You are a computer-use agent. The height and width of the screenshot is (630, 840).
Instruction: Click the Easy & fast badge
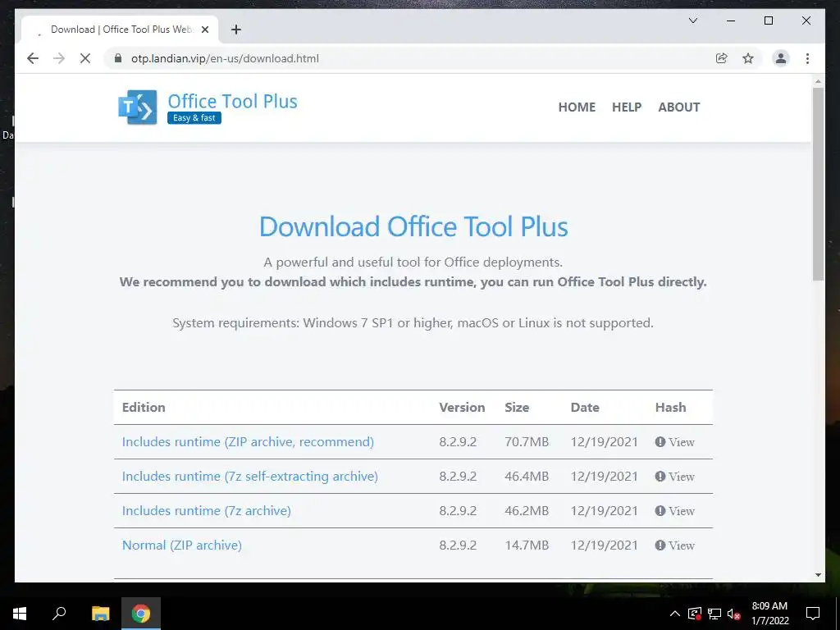point(194,118)
